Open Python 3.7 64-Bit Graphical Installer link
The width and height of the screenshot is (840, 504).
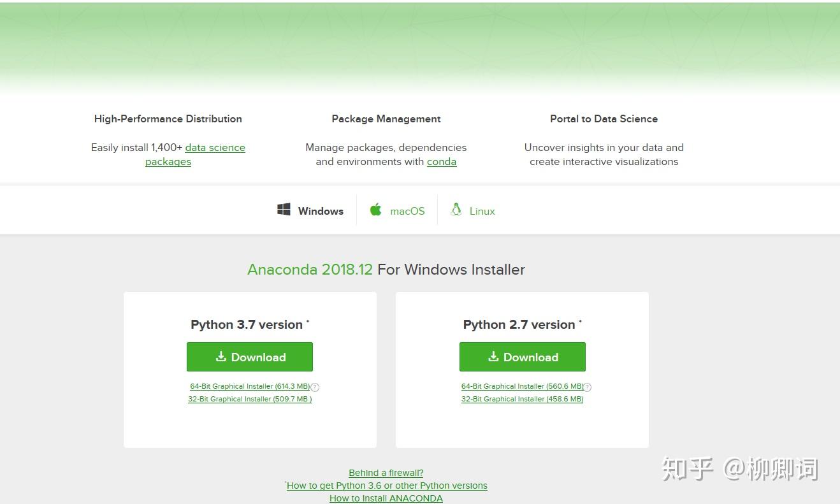click(x=250, y=386)
